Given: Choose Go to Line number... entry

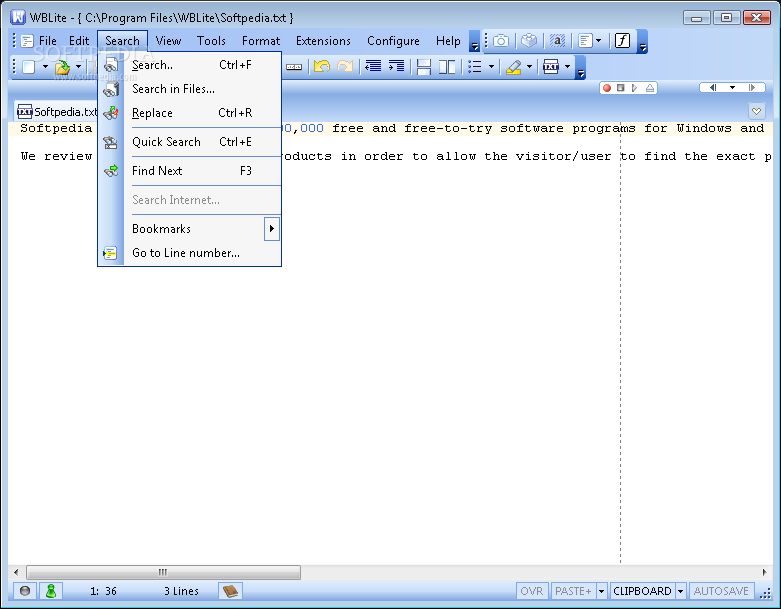Looking at the screenshot, I should pos(190,253).
